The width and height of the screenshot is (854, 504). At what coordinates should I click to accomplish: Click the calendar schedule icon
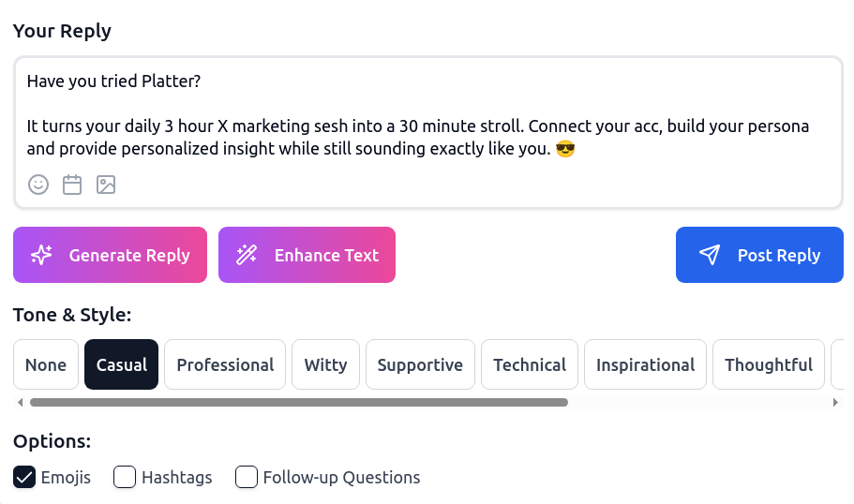pos(72,185)
